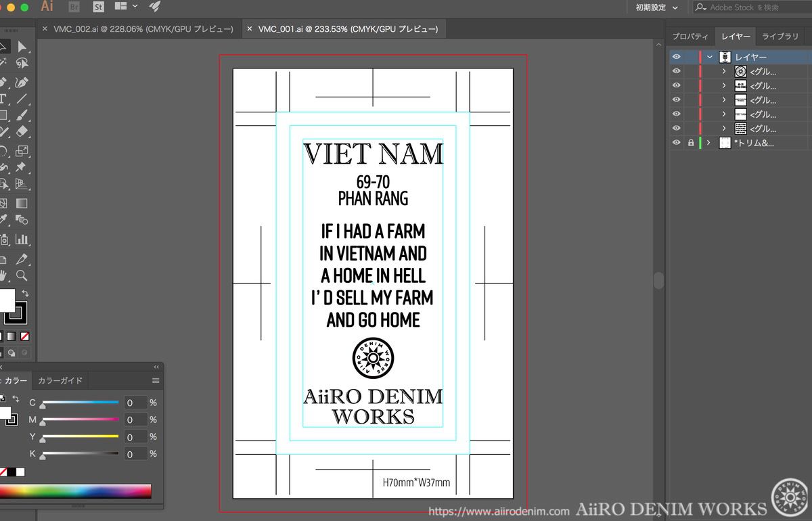Expand the circular emblem group sublayer
Viewport: 812px width, 521px height.
tap(724, 72)
